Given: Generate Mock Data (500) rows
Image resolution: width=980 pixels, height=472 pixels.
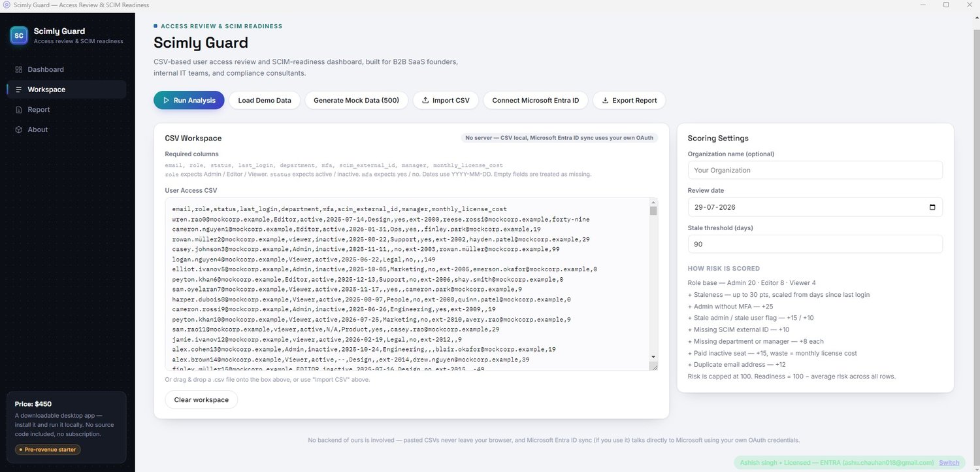Looking at the screenshot, I should (357, 100).
